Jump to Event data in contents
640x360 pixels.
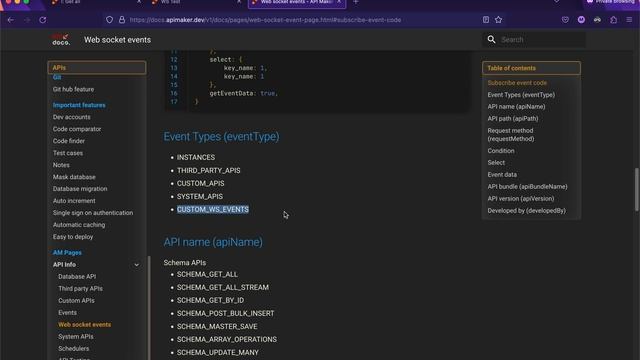502,175
